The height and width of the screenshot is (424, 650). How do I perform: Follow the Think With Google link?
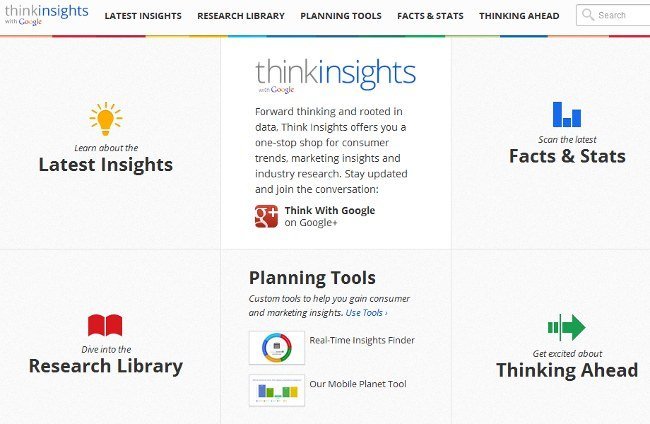tap(329, 210)
